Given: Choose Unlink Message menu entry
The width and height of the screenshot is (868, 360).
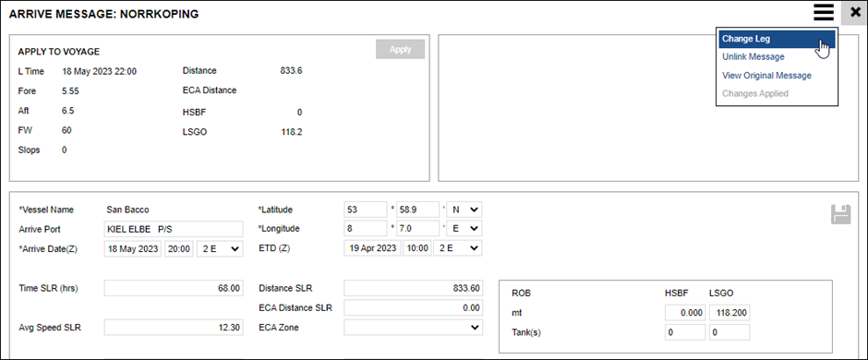Looking at the screenshot, I should click(753, 57).
